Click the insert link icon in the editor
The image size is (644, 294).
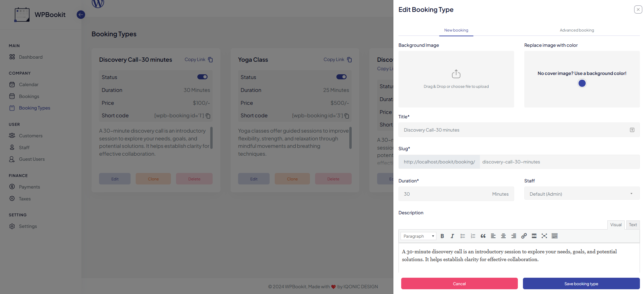point(524,236)
